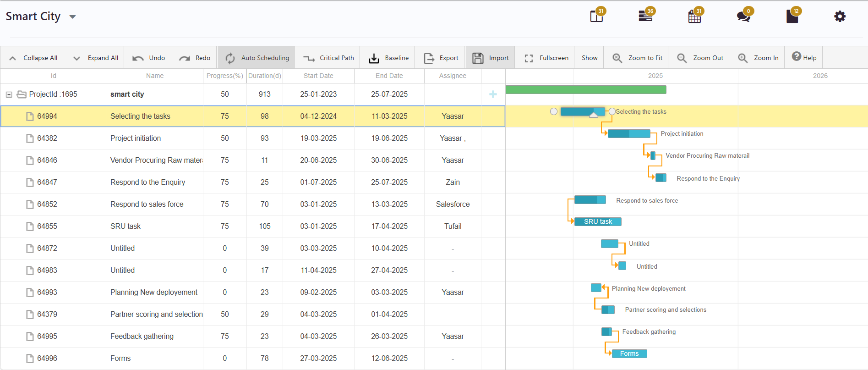Open Help
Viewport: 868px width, 370px height.
804,57
